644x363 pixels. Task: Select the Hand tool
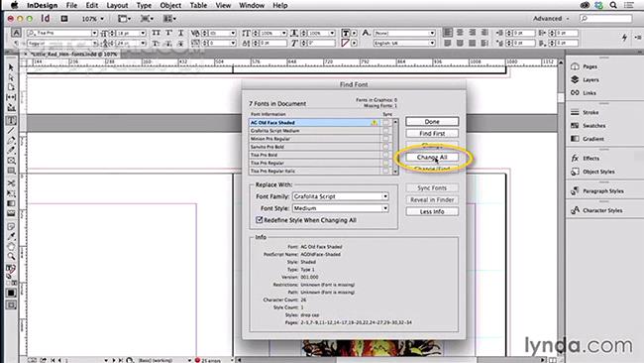pyautogui.click(x=11, y=247)
